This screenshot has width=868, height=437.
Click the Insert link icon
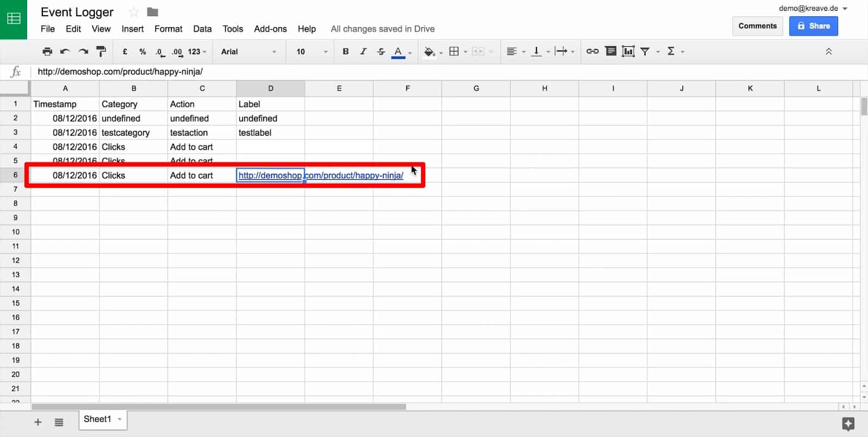click(592, 52)
